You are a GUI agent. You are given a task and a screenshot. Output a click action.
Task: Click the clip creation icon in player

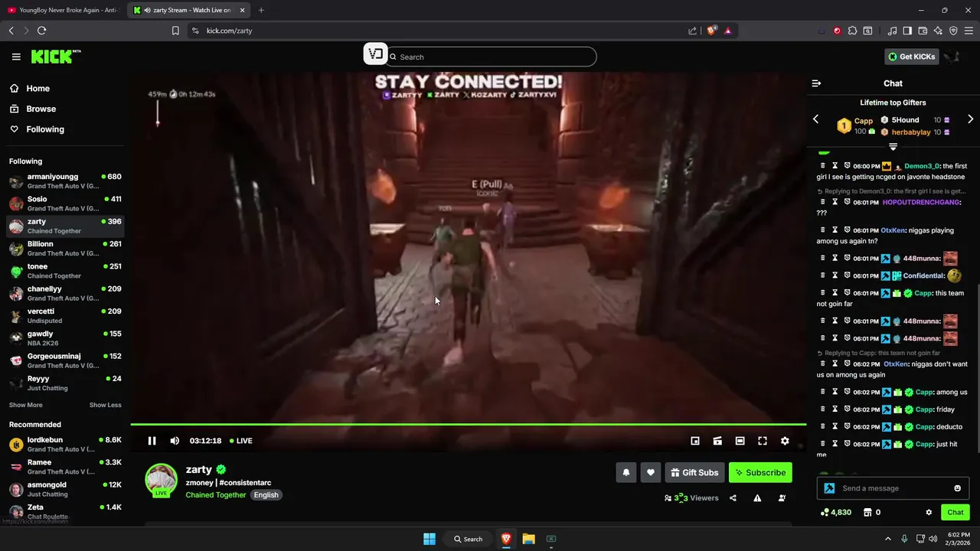point(717,441)
